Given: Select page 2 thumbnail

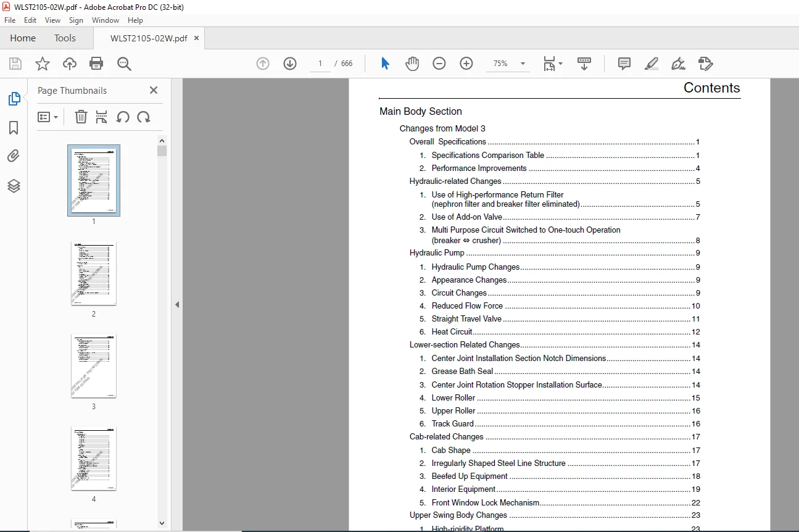Looking at the screenshot, I should [94, 273].
